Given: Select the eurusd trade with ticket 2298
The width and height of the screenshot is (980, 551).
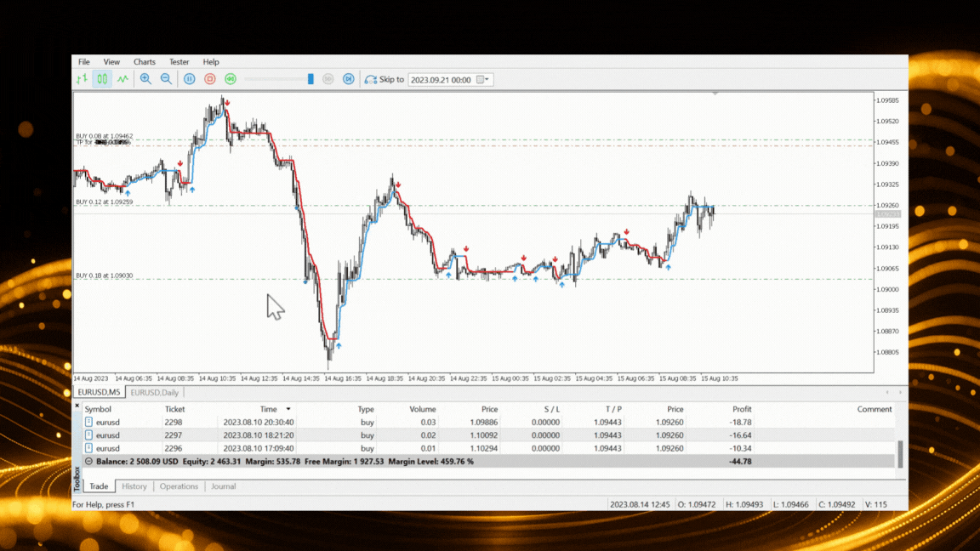Looking at the screenshot, I should click(x=489, y=423).
